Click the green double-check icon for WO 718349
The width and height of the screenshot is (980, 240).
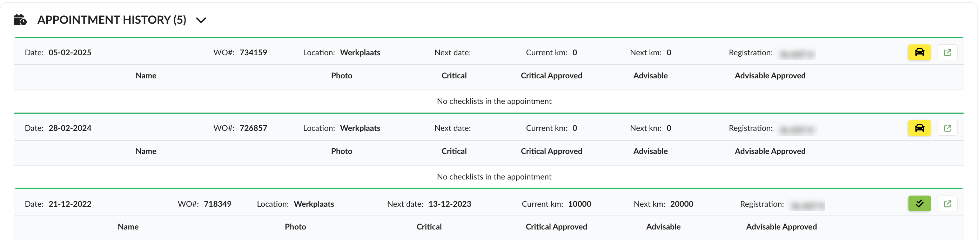click(x=919, y=204)
